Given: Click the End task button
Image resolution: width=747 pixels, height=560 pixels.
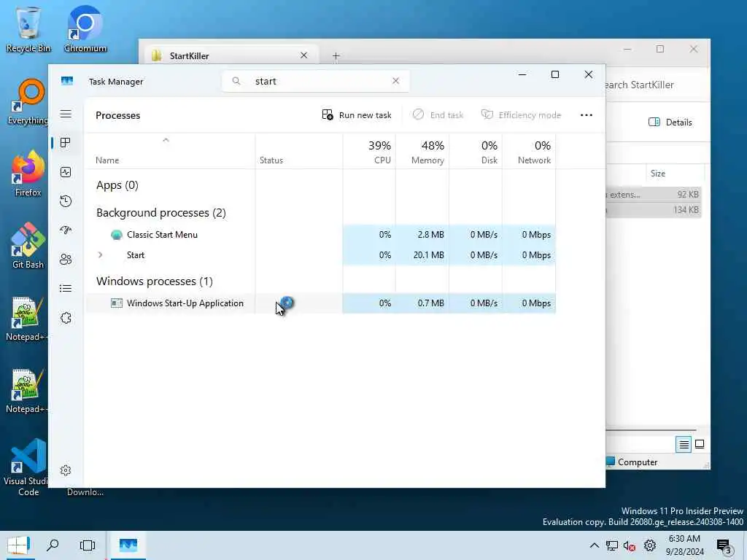Looking at the screenshot, I should point(438,114).
